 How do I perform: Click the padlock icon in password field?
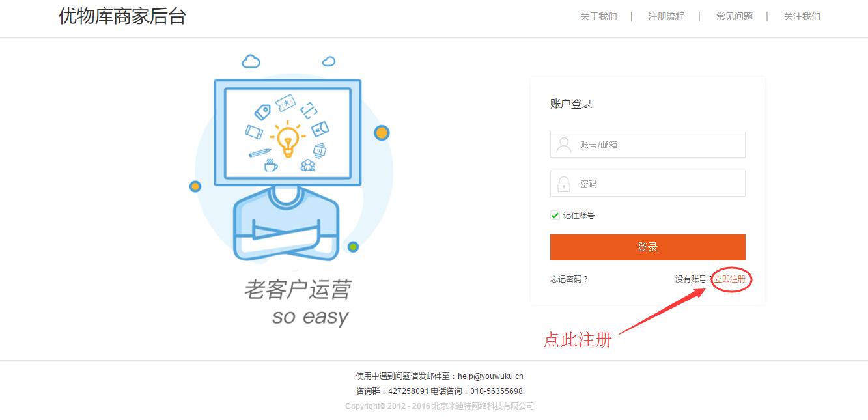pyautogui.click(x=564, y=184)
